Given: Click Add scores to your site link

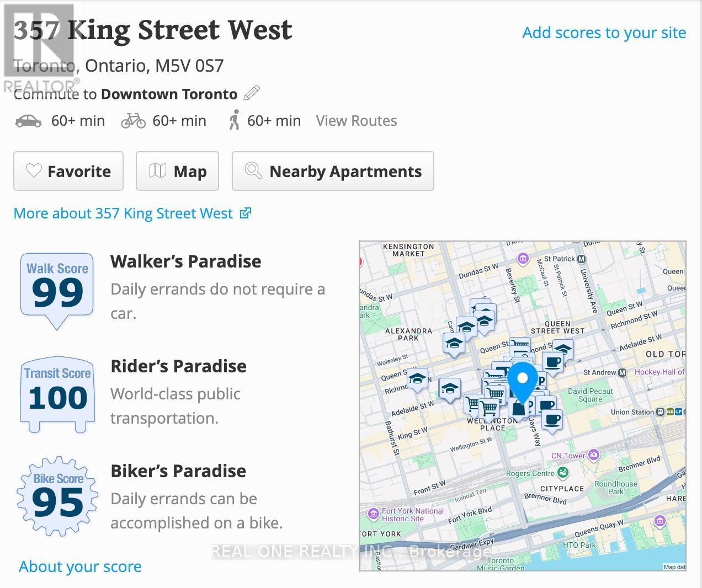Looking at the screenshot, I should point(604,33).
